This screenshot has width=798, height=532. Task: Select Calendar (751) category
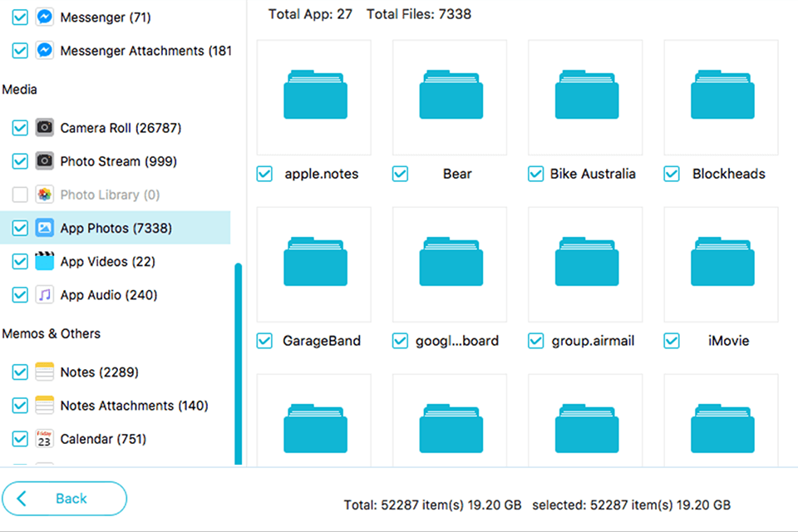pyautogui.click(x=103, y=439)
